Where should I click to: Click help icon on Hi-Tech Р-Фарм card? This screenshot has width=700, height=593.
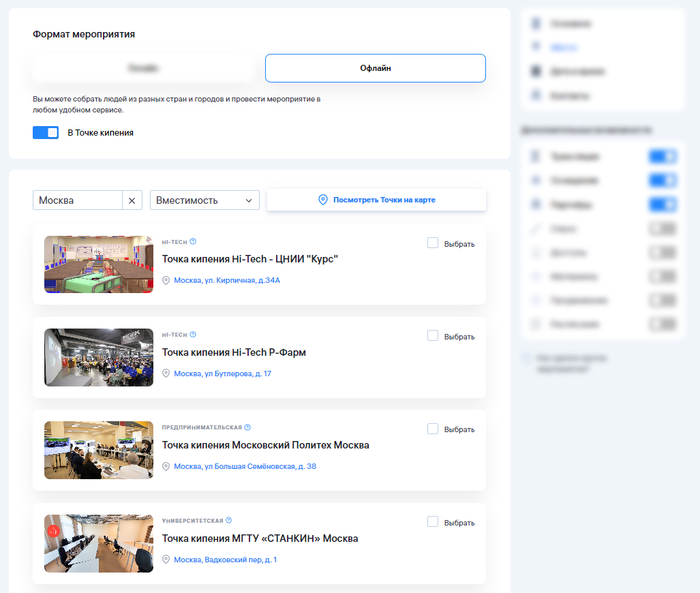tap(193, 335)
